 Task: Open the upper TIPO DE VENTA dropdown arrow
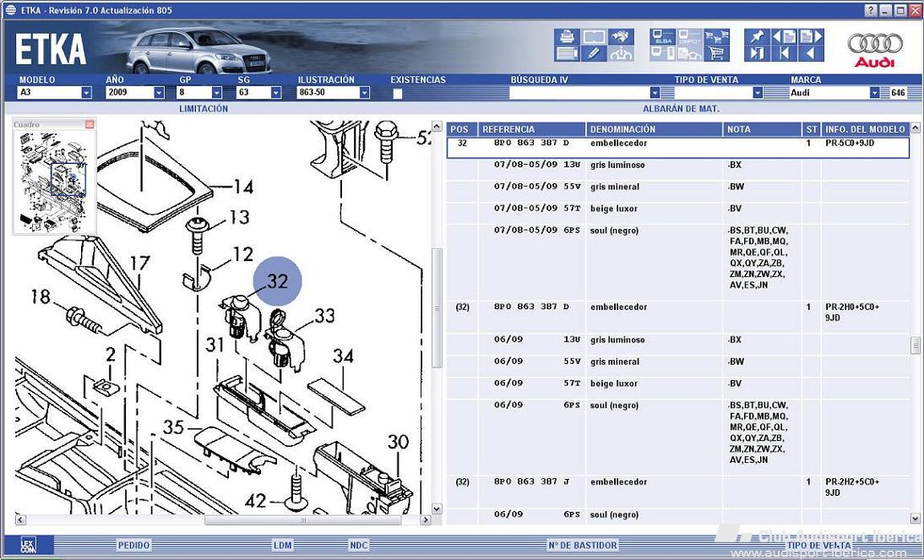pyautogui.click(x=758, y=93)
